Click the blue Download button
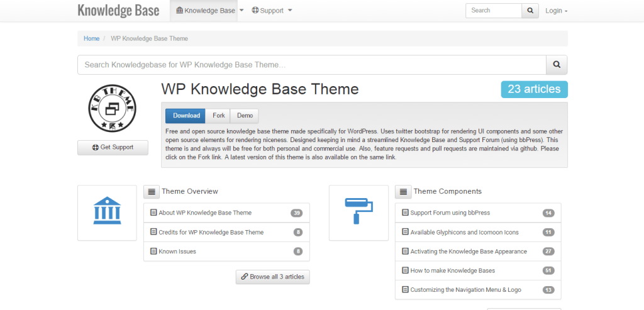644x310 pixels. pos(186,116)
